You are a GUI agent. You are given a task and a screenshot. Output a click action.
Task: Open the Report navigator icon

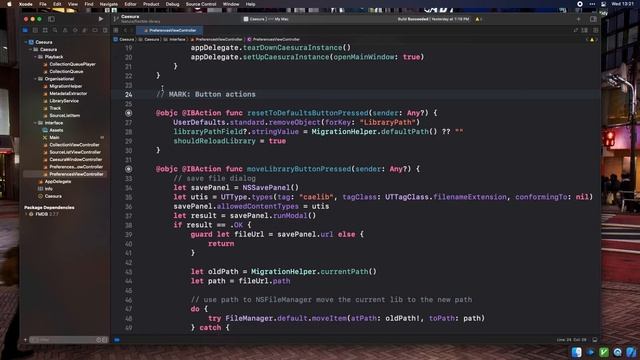(x=105, y=30)
